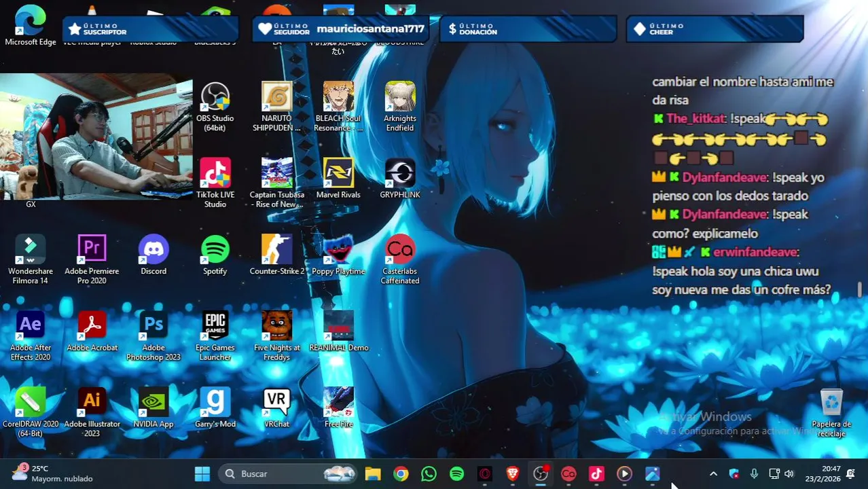This screenshot has width=868, height=489.
Task: Launch Casterlabs Caffeinated desktop shortcut
Action: click(x=399, y=260)
